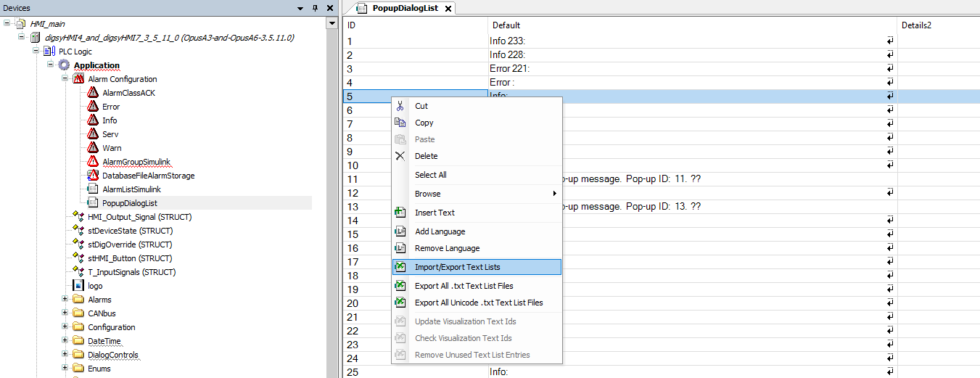Choose Copy from the context menu

[x=477, y=123]
